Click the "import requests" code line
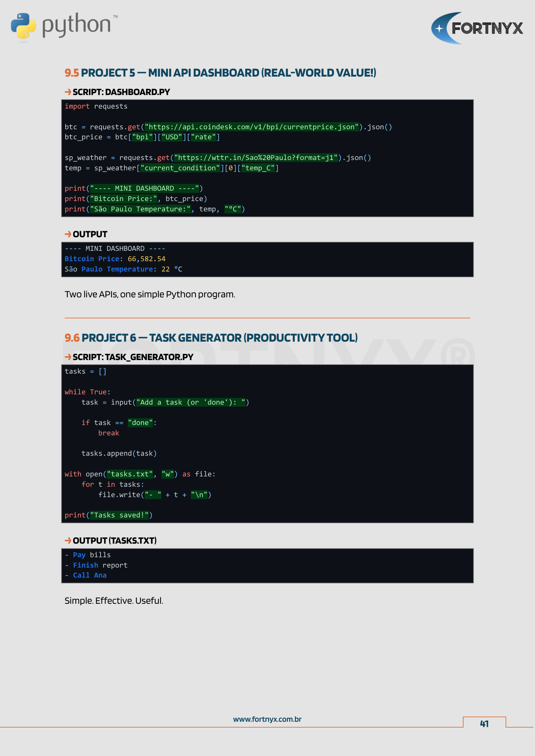 96,106
